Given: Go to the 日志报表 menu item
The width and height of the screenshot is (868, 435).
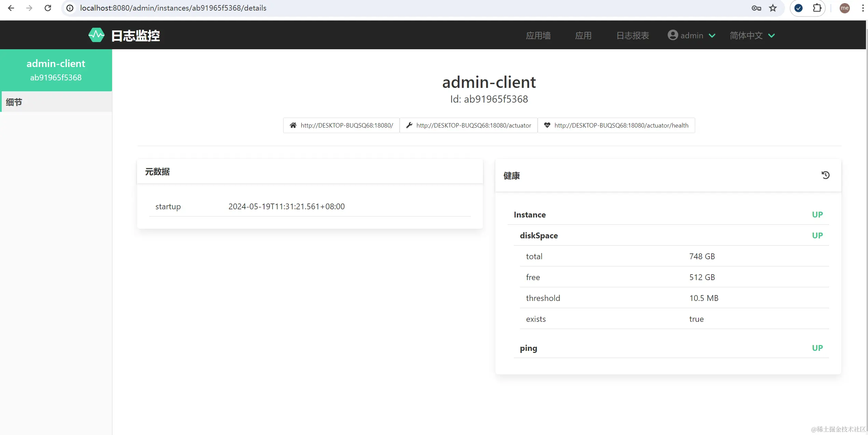Looking at the screenshot, I should (632, 36).
